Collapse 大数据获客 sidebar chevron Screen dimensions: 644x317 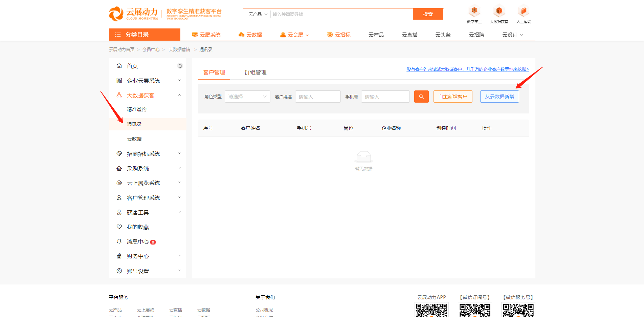(x=180, y=95)
